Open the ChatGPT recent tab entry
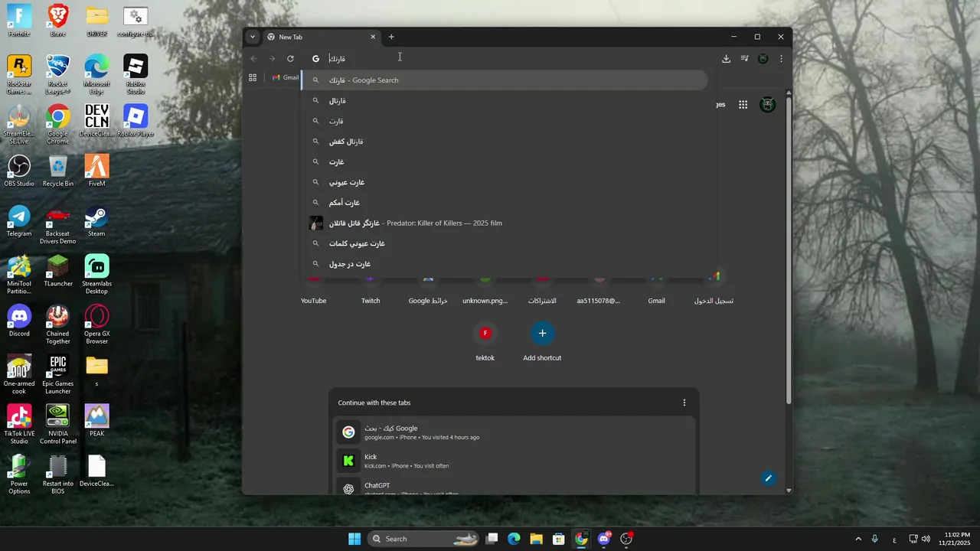Image resolution: width=980 pixels, height=551 pixels. click(514, 487)
